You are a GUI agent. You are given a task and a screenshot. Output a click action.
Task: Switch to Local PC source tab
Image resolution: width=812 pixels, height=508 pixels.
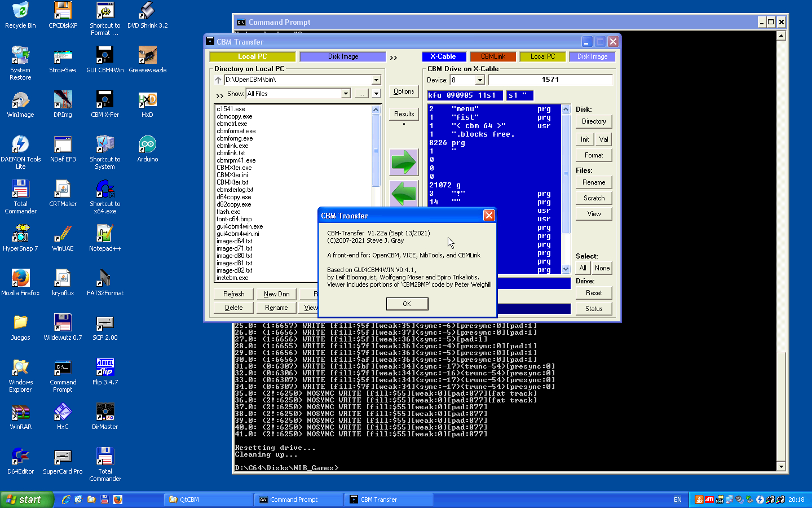[252, 56]
